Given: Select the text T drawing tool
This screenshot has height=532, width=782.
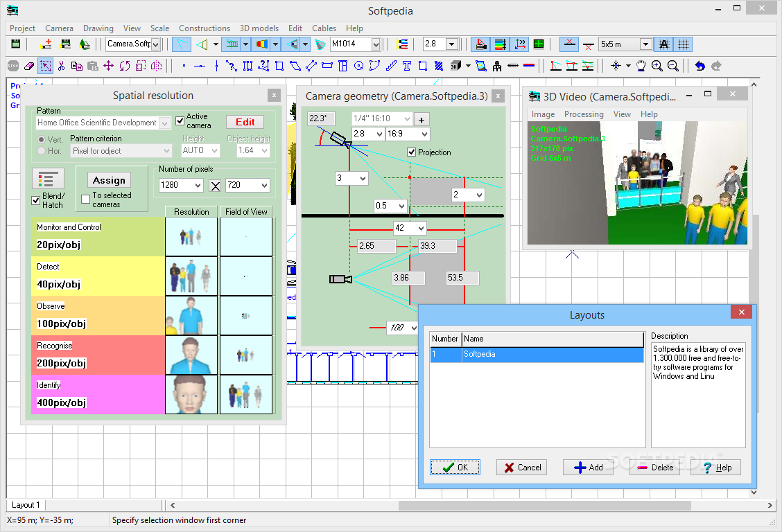Looking at the screenshot, I should (407, 66).
